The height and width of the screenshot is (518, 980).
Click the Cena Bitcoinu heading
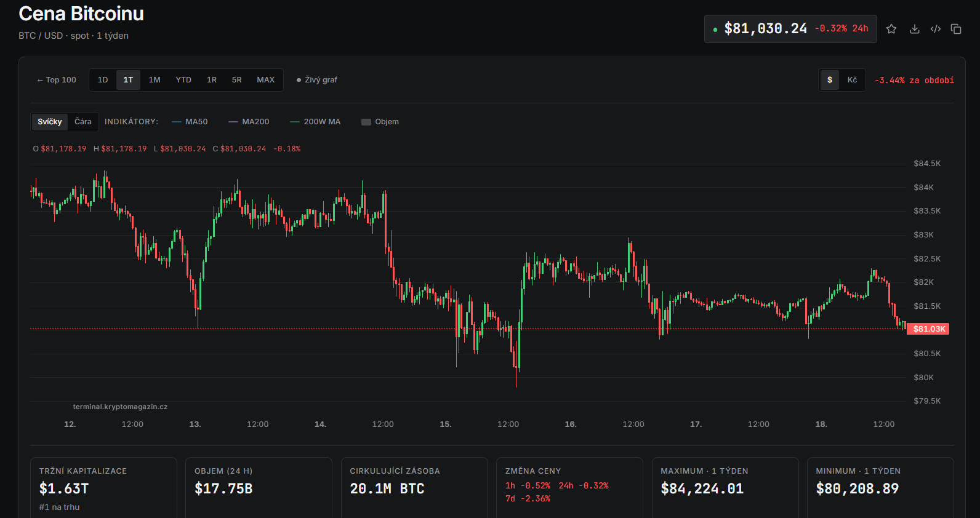coord(81,14)
